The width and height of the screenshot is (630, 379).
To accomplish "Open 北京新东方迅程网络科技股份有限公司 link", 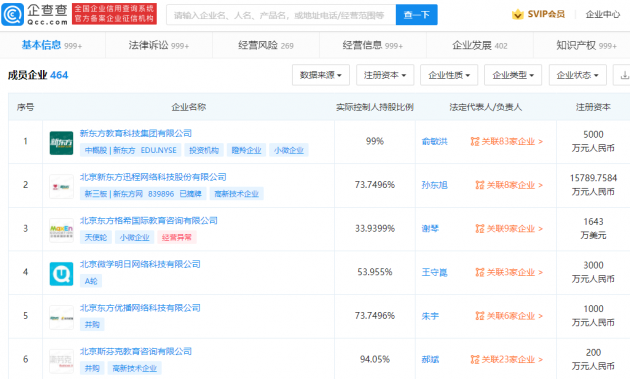I will pyautogui.click(x=153, y=177).
